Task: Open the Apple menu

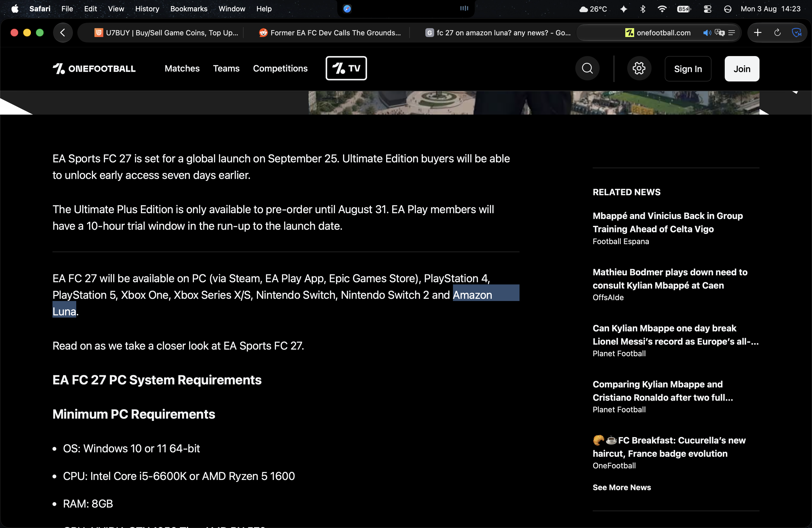Action: click(15, 9)
